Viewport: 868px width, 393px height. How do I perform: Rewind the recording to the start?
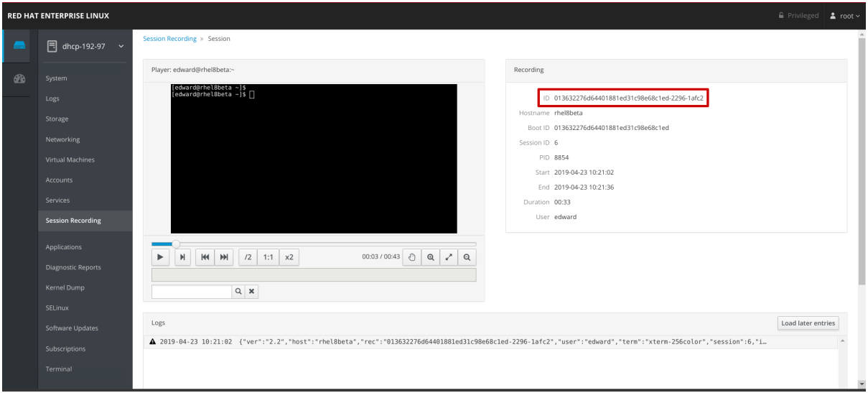point(206,257)
